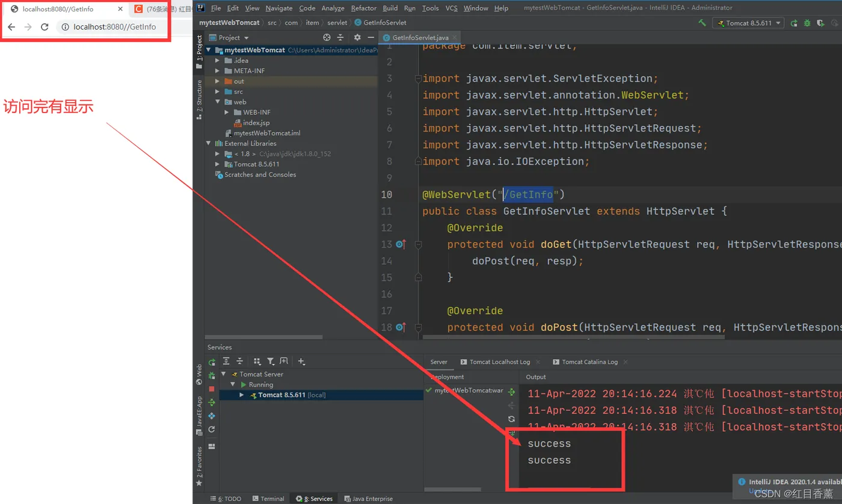The height and width of the screenshot is (504, 842).
Task: Run with Coverage using the shield icon
Action: [x=821, y=23]
